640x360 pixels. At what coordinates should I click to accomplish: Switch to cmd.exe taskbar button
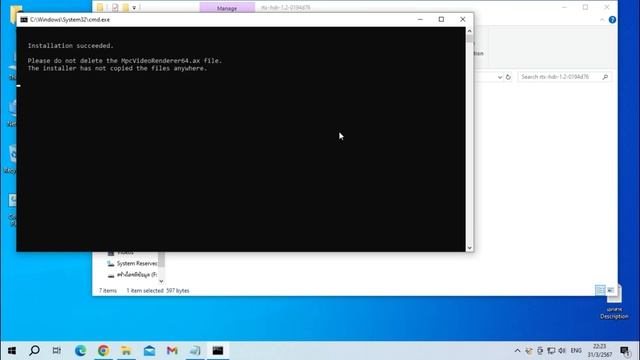[218, 351]
